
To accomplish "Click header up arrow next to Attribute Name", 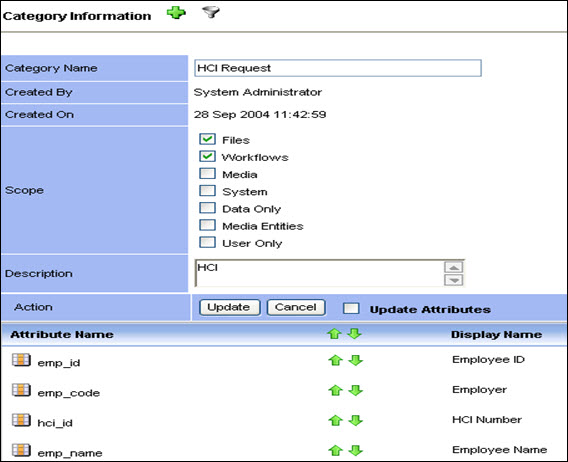I will [x=334, y=333].
